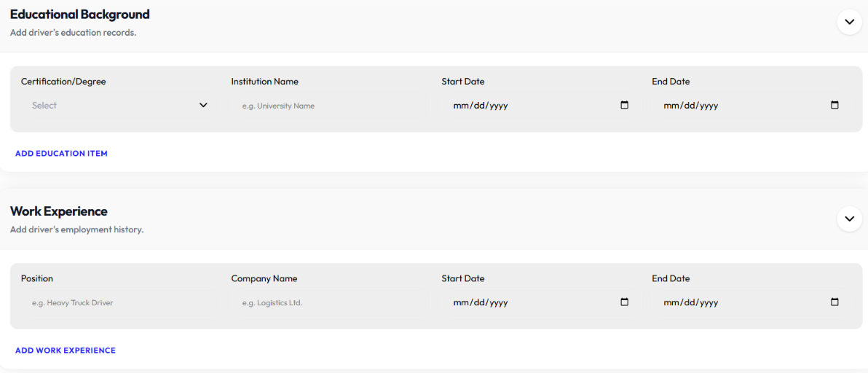868x373 pixels.
Task: Open calendar picker for education Start Date
Action: (x=625, y=105)
